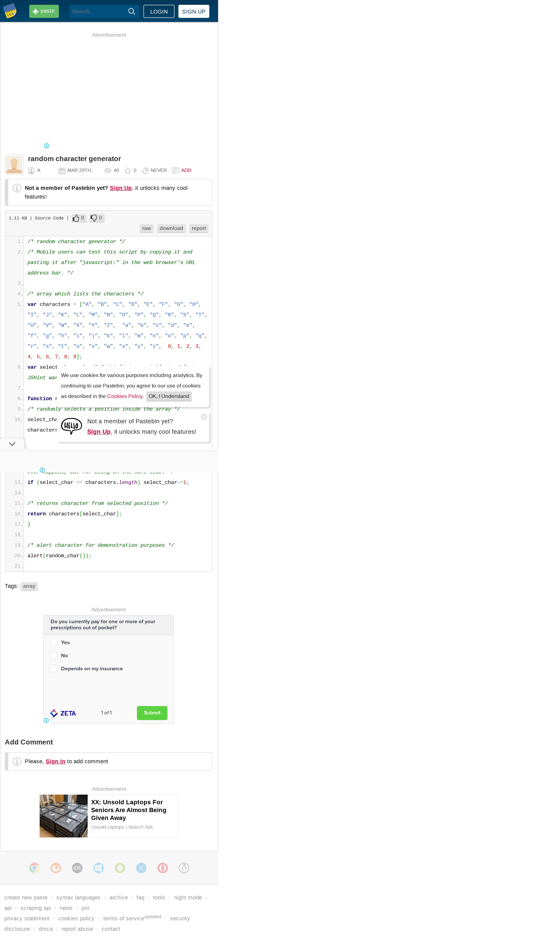Click the iOS app icon in footer
Image resolution: width=560 pixels, height=950 pixels.
pyautogui.click(x=77, y=868)
